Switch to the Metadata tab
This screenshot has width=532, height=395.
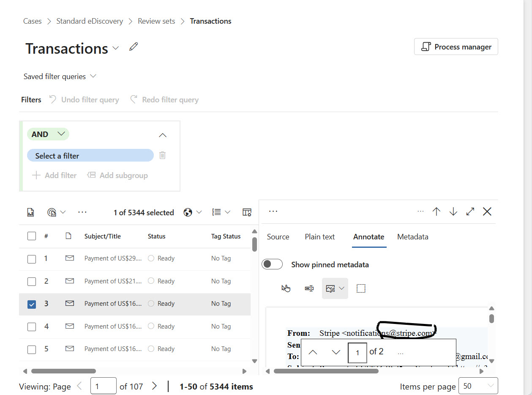click(412, 237)
